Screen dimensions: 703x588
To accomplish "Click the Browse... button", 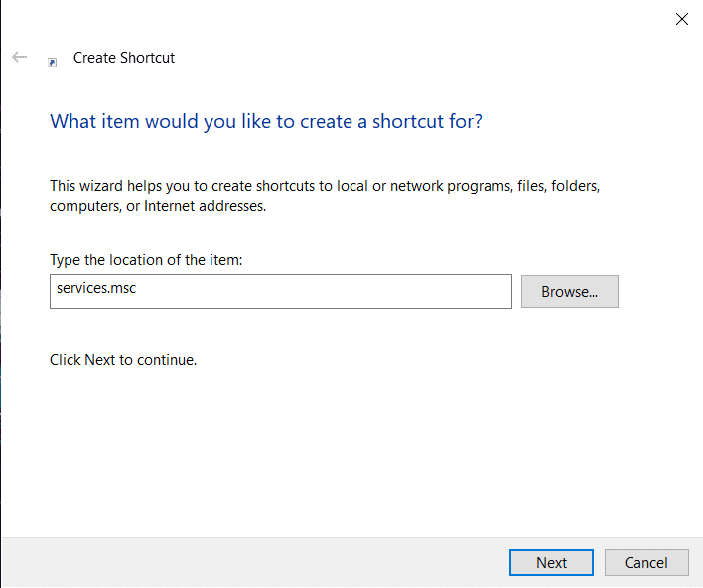I will (x=569, y=292).
